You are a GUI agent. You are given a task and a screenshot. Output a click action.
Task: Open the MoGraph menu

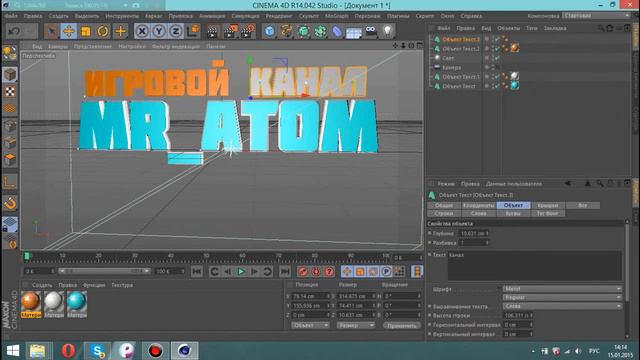(337, 16)
